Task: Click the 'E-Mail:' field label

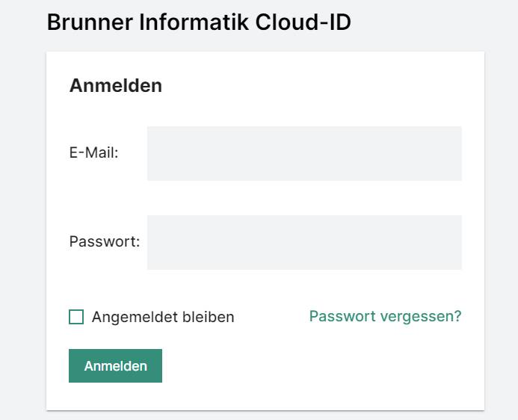Action: (94, 153)
